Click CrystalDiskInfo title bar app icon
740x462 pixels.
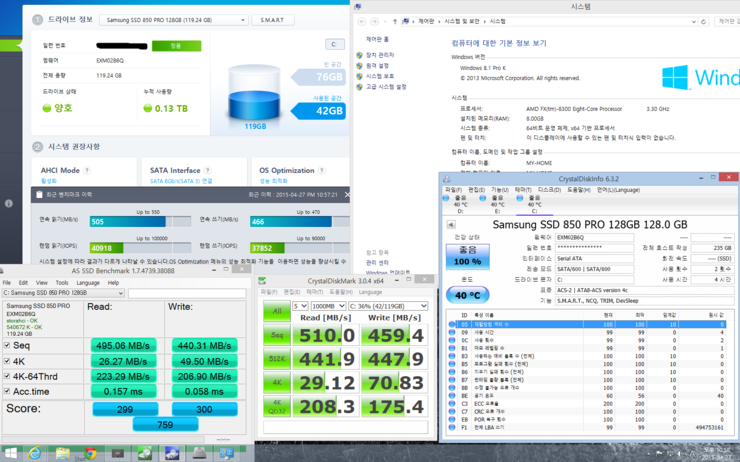(446, 179)
